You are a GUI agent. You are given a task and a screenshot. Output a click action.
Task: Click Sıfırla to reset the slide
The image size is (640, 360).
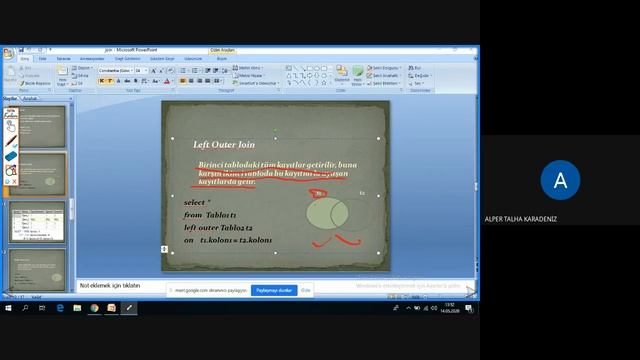pos(80,76)
